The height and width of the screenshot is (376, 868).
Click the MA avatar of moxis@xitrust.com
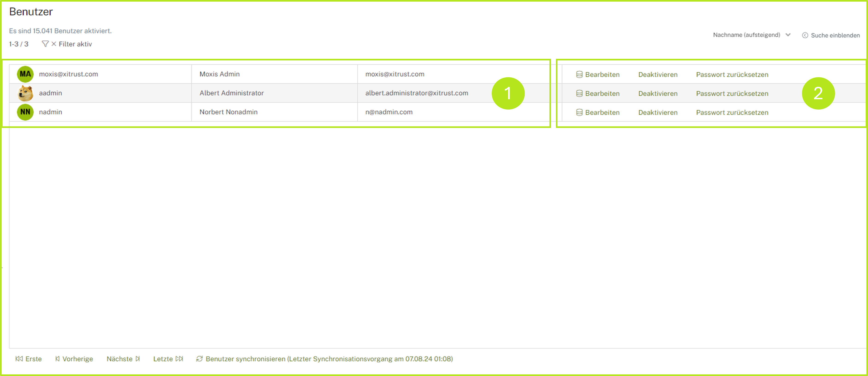pos(25,74)
